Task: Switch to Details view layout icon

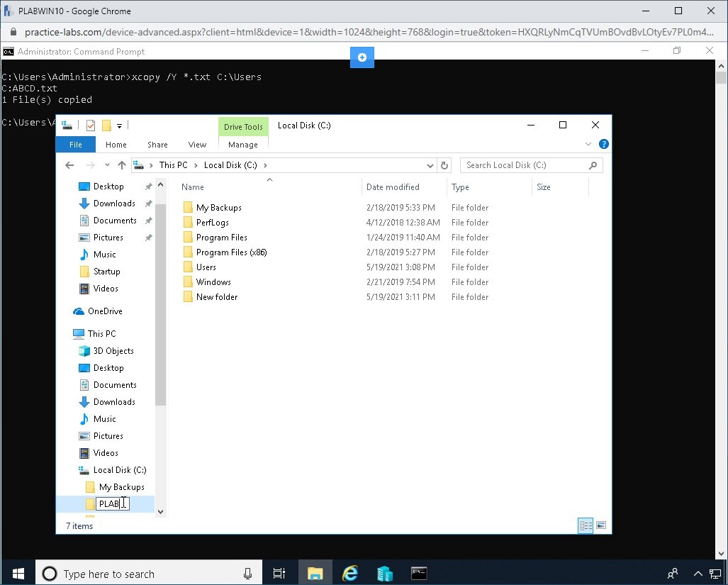Action: (586, 525)
